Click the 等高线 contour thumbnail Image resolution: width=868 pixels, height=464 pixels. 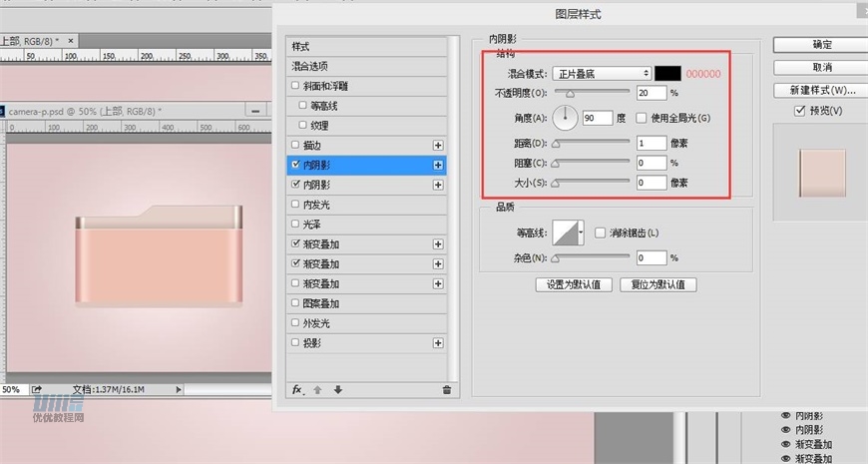point(565,232)
